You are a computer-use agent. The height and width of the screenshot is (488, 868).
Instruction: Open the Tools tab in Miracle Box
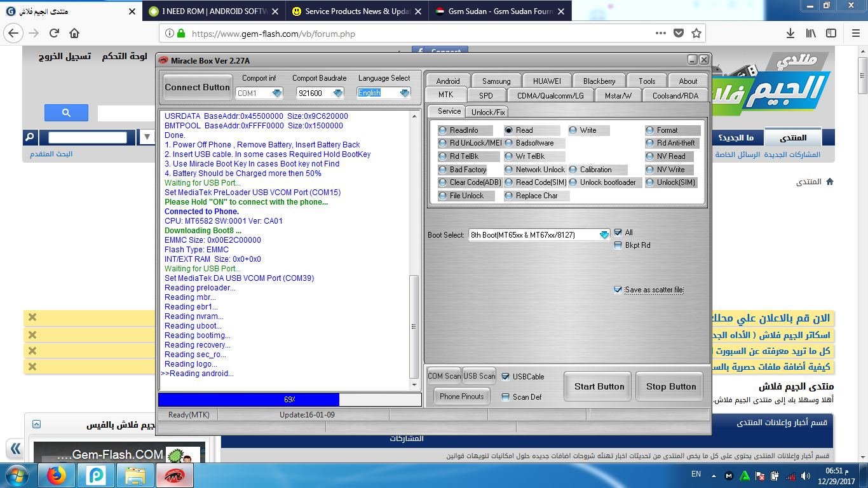pyautogui.click(x=647, y=81)
